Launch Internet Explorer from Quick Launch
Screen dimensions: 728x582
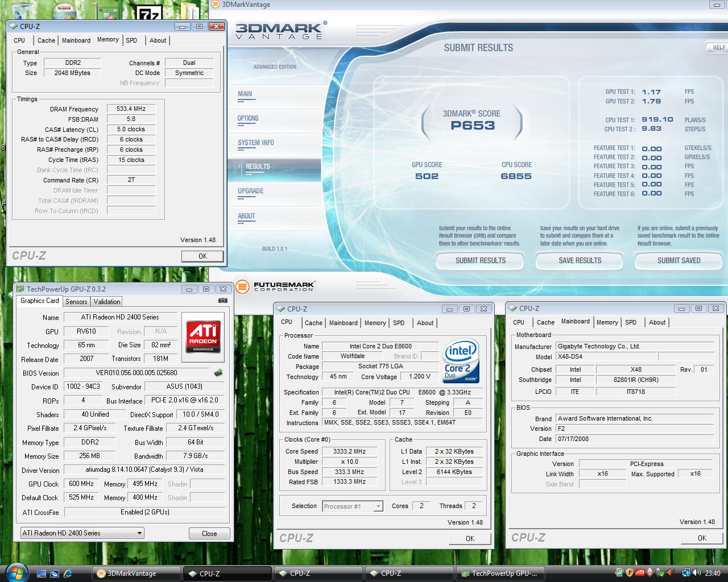pos(68,573)
